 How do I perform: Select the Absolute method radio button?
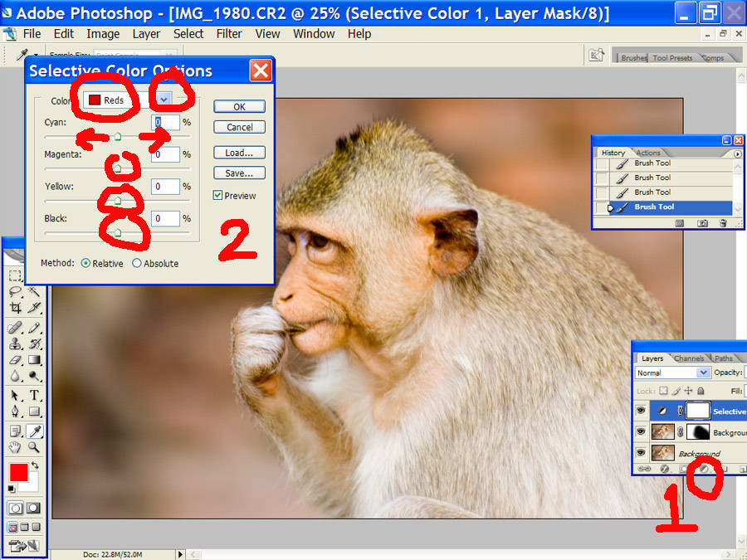(x=137, y=264)
